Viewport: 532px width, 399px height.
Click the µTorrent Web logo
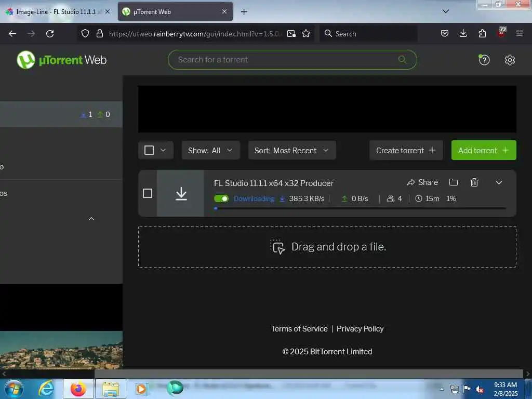coord(61,60)
